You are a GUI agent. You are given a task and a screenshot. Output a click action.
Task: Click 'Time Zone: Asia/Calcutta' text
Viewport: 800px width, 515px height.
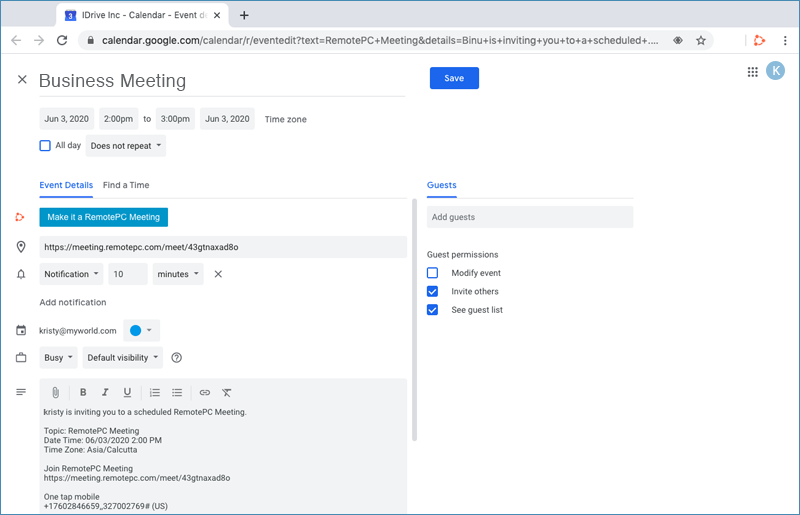[x=90, y=450]
